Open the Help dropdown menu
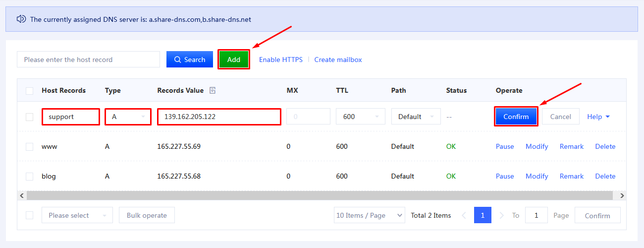The height and width of the screenshot is (248, 644). coord(598,117)
